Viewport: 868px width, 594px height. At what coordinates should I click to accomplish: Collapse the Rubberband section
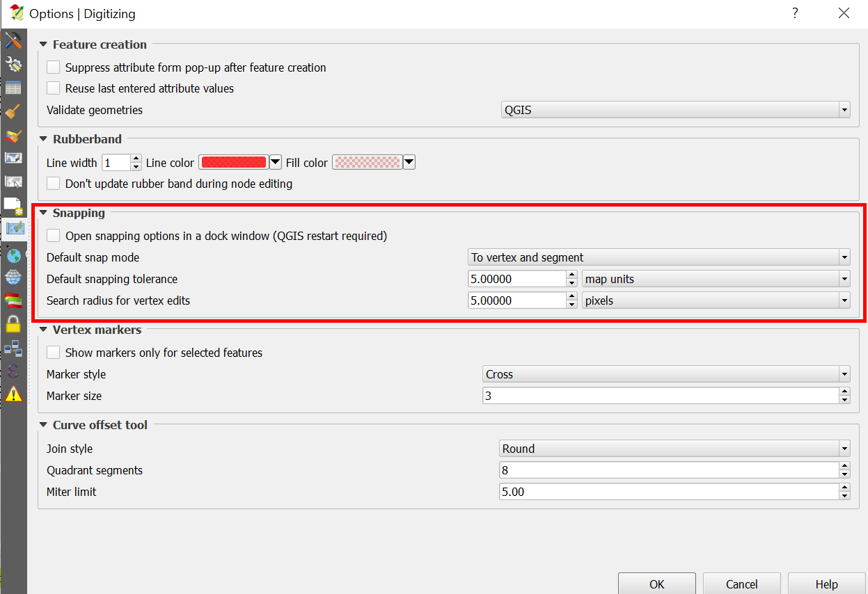pos(44,139)
